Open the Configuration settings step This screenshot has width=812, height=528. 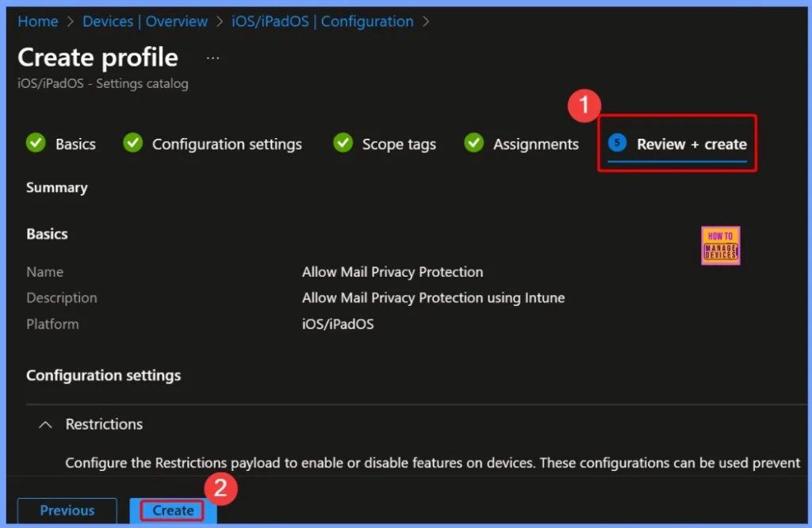[227, 143]
